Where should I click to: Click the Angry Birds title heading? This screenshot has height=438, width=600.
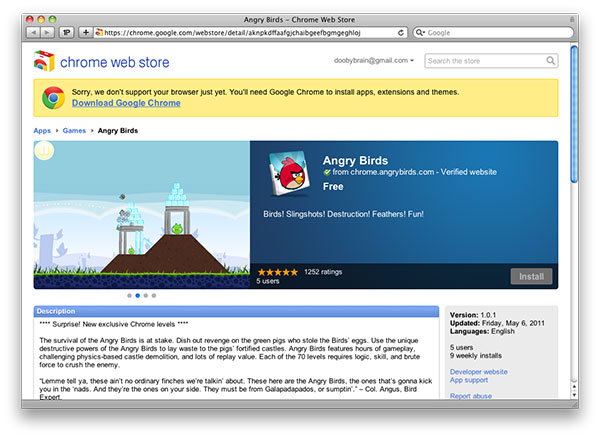point(355,160)
